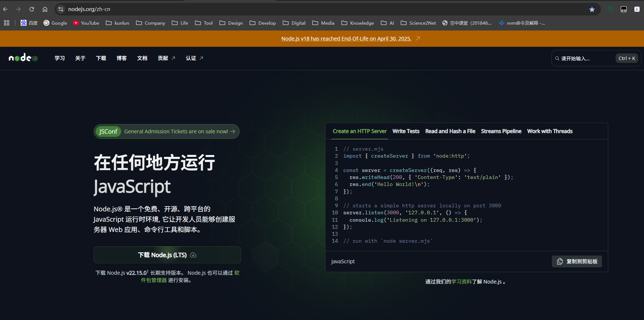Open the kunlun bookmark folder
The height and width of the screenshot is (320, 644).
click(117, 23)
